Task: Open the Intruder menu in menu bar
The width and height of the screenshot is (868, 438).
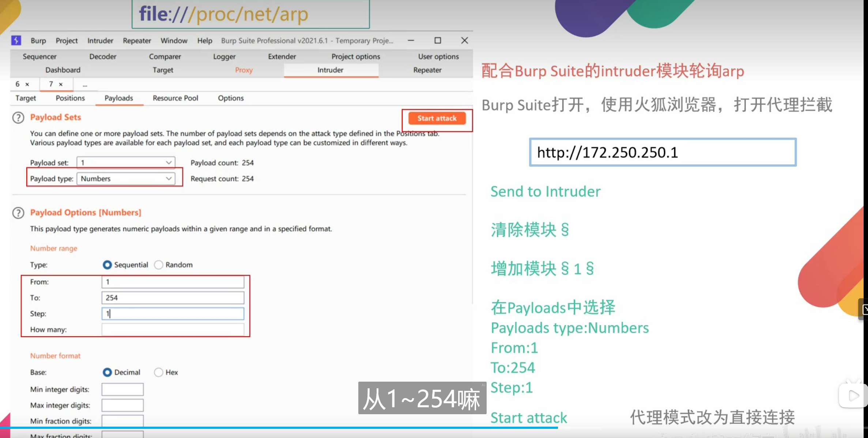Action: point(100,41)
